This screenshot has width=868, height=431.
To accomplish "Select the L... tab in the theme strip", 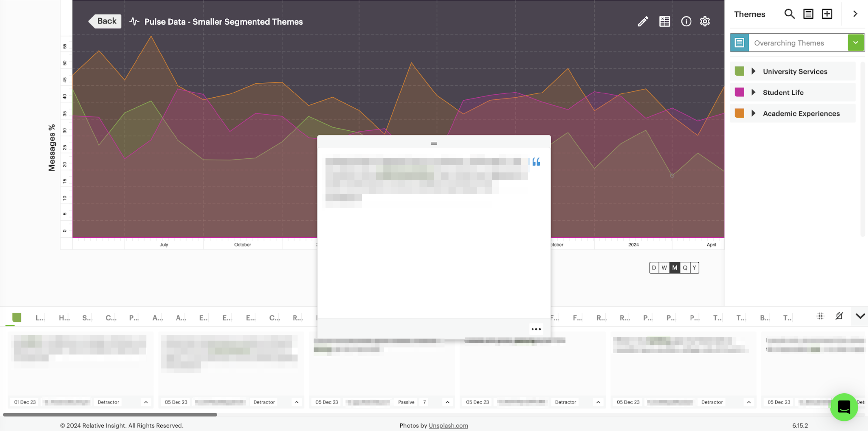I will 40,318.
